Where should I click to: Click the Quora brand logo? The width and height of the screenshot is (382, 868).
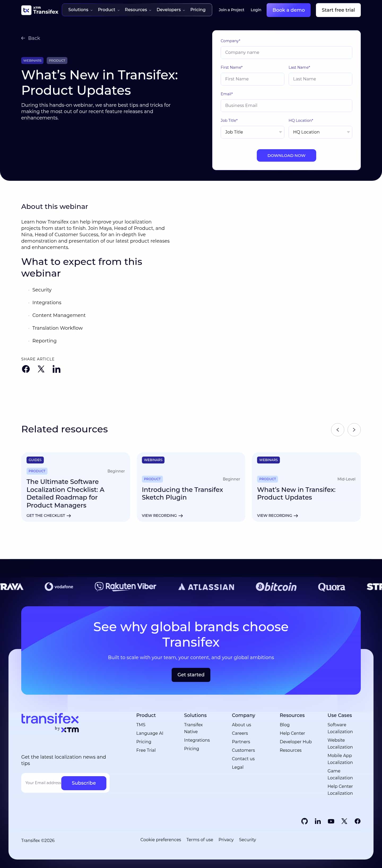332,587
